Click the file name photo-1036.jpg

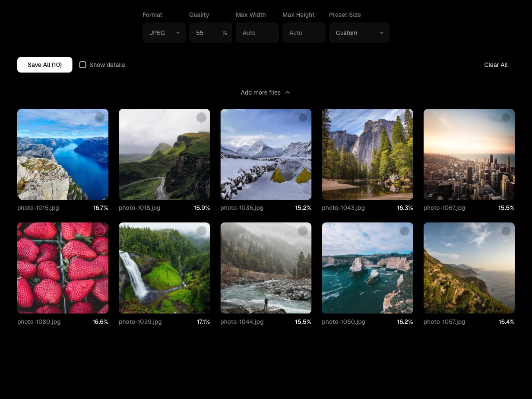242,208
